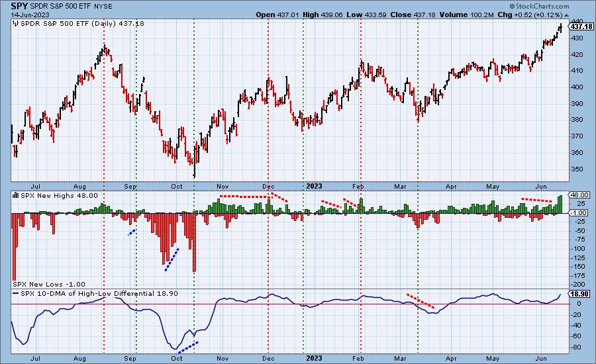
Task: Click the NYSE exchange label
Action: click(x=102, y=7)
